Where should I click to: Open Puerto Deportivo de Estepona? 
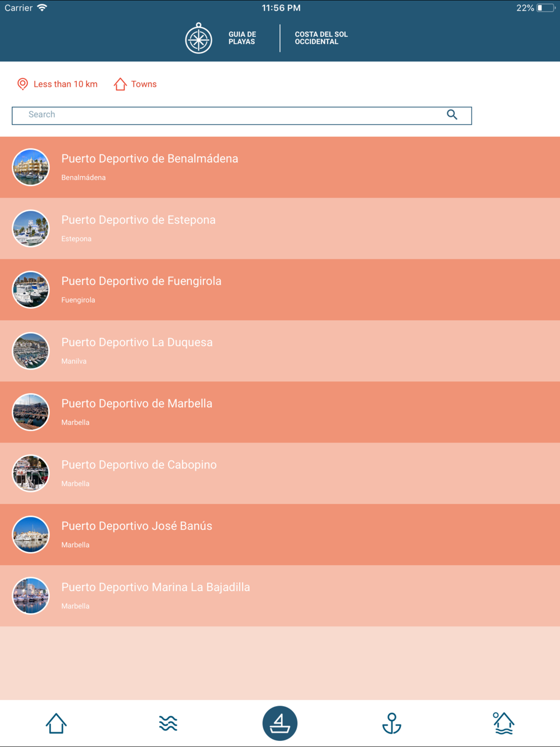[280, 228]
